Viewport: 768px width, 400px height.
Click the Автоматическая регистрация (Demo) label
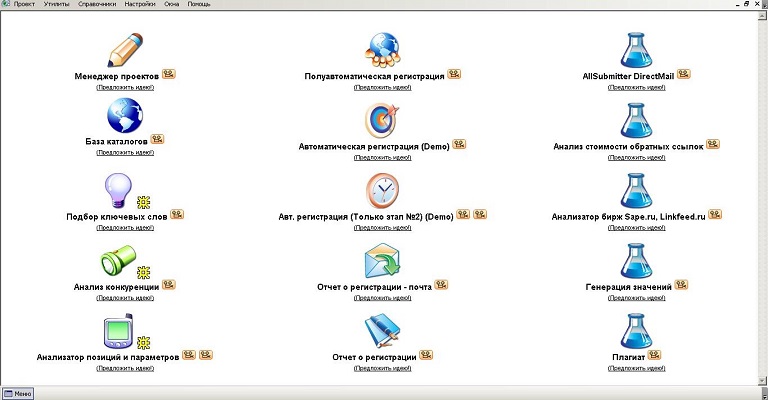click(374, 146)
